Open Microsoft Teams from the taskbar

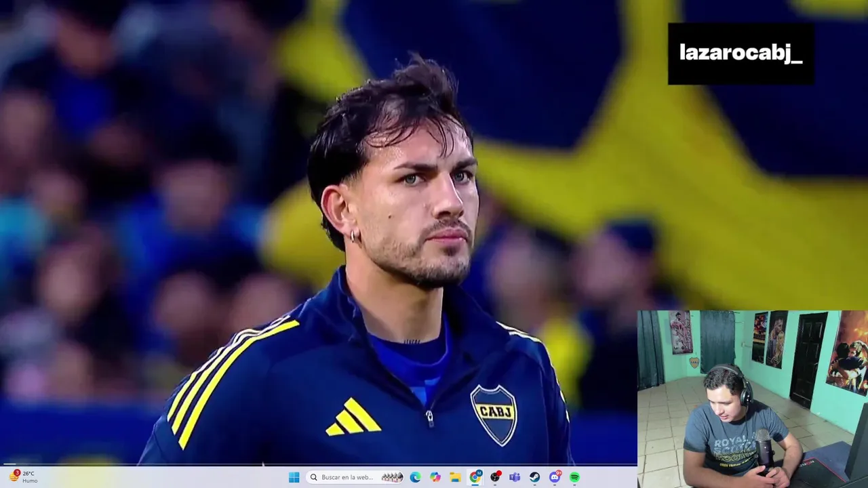click(x=515, y=477)
